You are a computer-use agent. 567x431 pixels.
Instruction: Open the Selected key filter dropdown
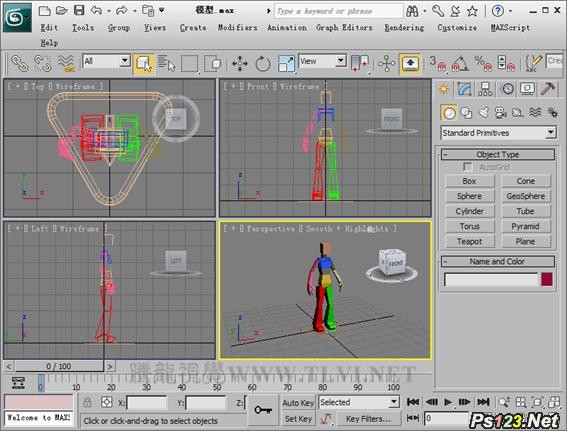click(394, 402)
